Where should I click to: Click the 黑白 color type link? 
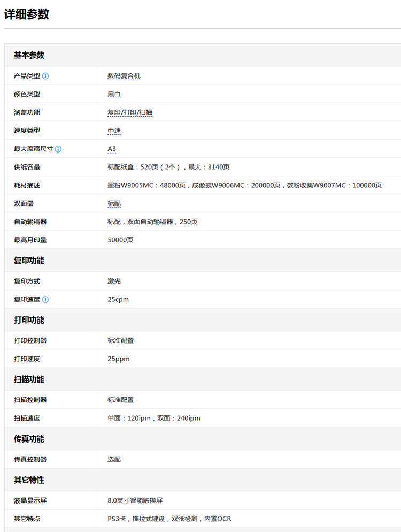point(114,94)
